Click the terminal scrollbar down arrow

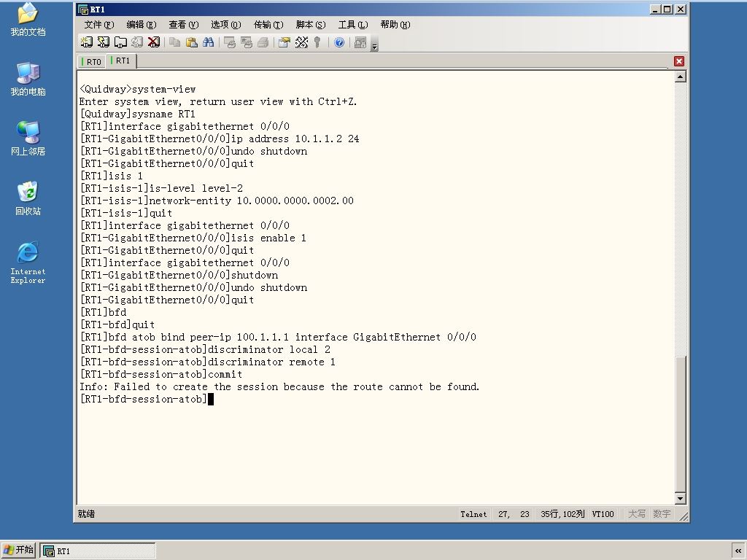coord(681,499)
